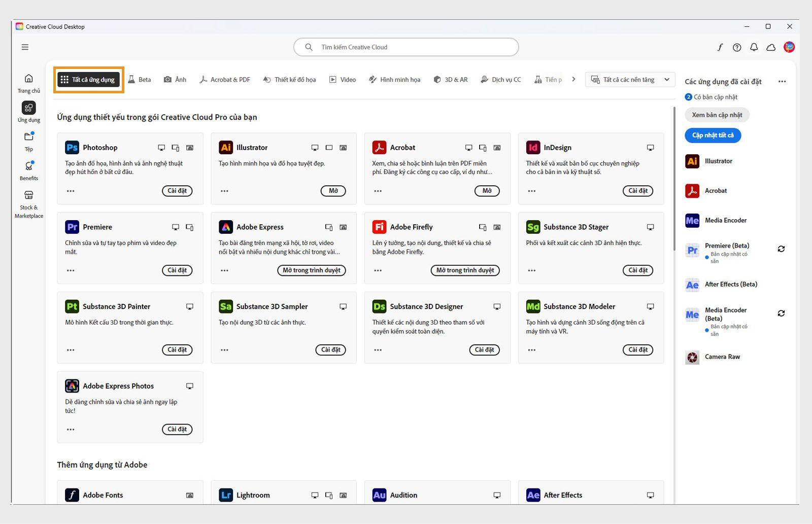Click the Tìm kiếm Creative Cloud search field
Screen dimensions: 812x524
pyautogui.click(x=405, y=47)
